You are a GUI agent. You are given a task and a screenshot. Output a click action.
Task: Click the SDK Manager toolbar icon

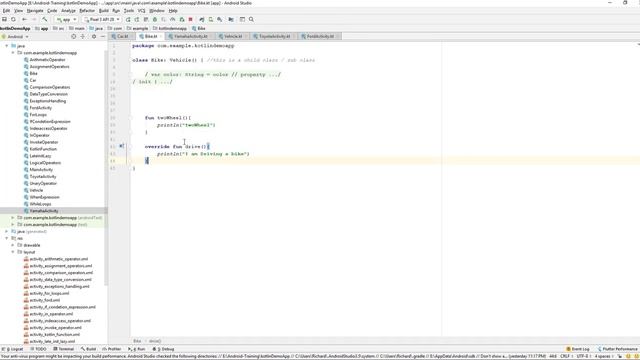[x=220, y=19]
